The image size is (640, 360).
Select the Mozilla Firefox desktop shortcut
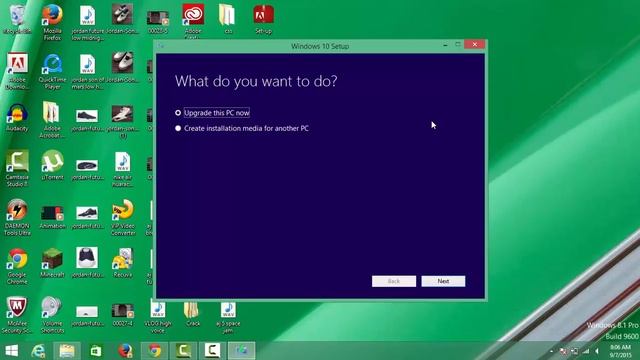(52, 22)
